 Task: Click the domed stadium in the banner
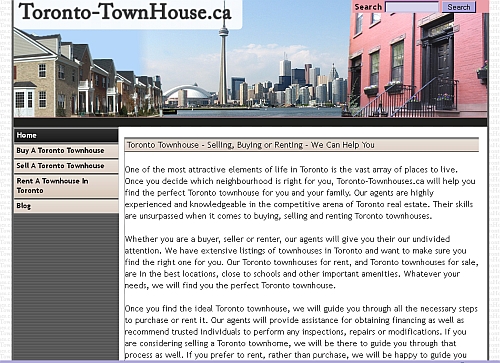coord(189,96)
